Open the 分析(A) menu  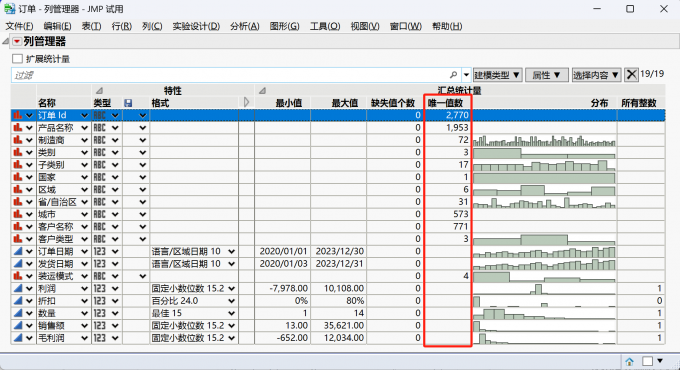[245, 26]
